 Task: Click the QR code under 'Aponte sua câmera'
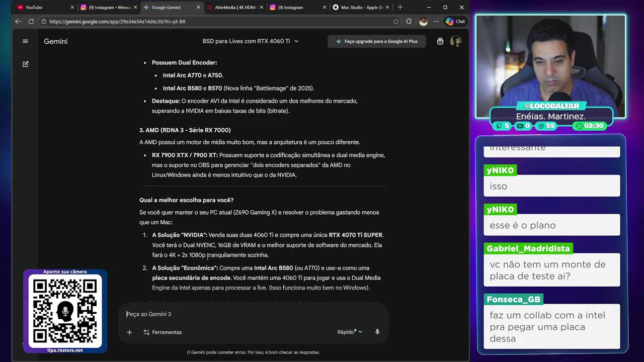tap(65, 311)
